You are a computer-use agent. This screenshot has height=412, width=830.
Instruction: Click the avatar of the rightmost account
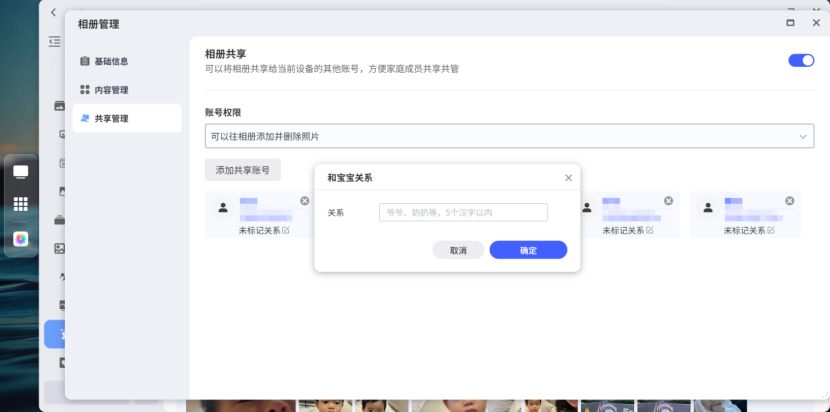tap(708, 208)
